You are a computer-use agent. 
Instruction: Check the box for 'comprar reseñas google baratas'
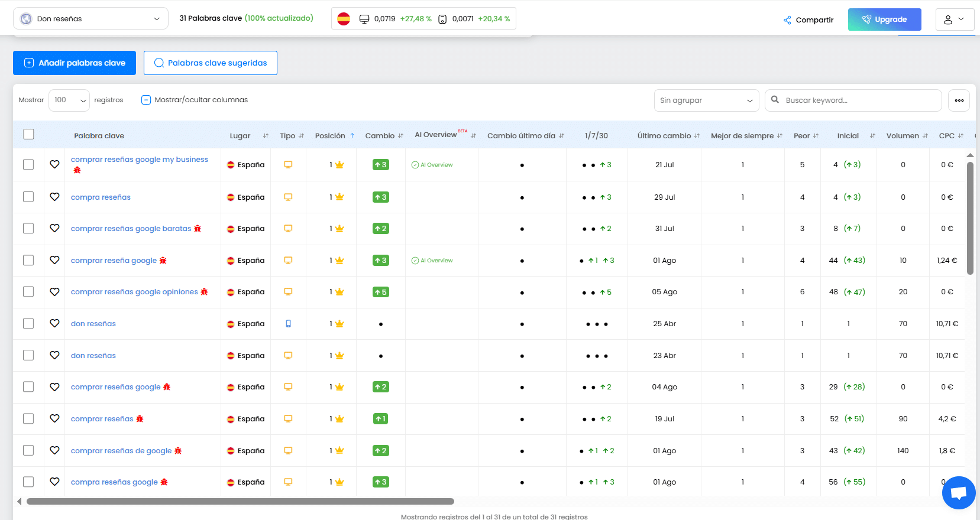click(28, 228)
